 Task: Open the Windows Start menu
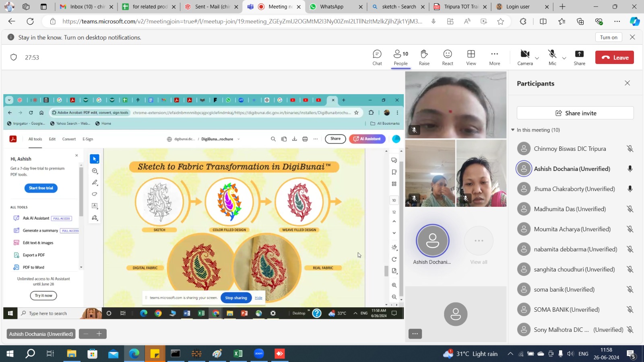[10, 354]
